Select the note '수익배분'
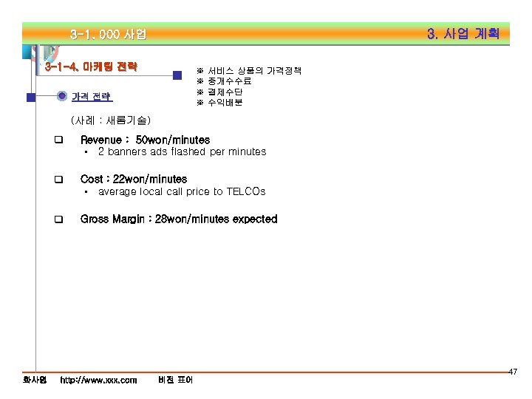The width and height of the screenshot is (532, 399). 225,103
